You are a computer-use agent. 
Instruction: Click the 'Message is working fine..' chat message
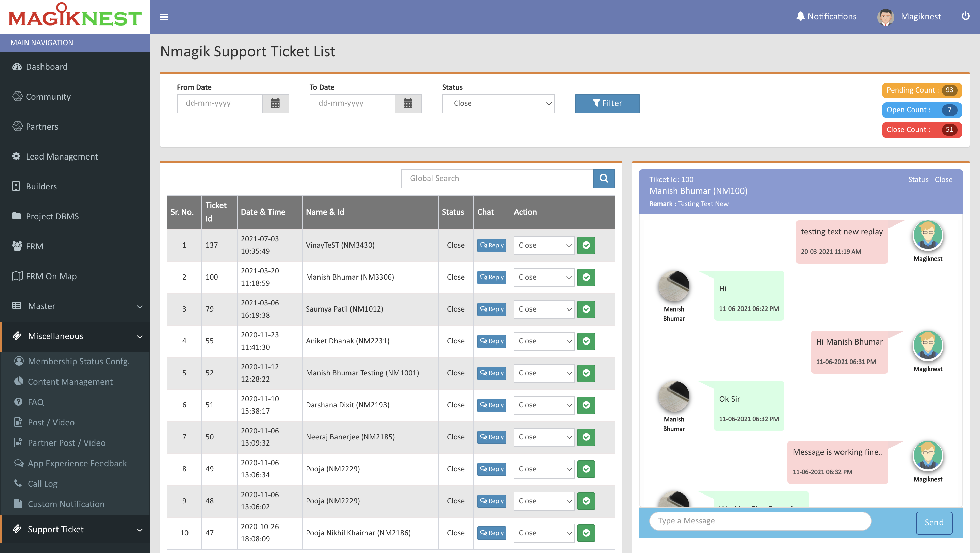click(837, 462)
